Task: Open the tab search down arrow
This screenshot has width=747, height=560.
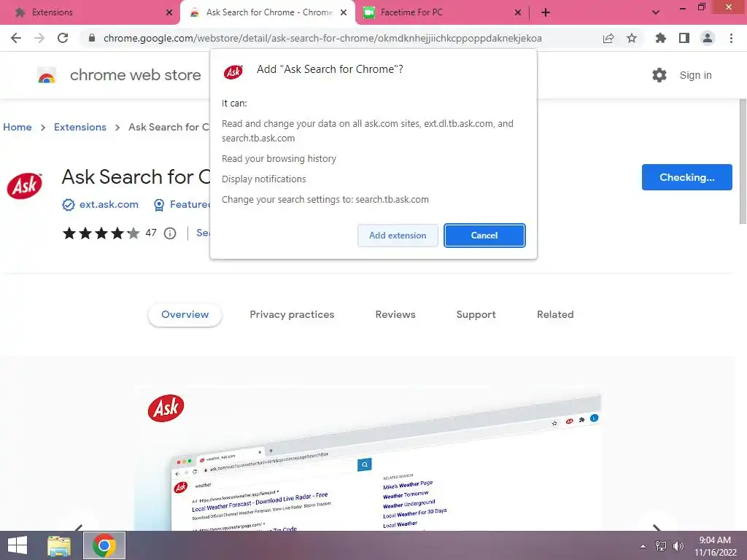Action: tap(656, 12)
